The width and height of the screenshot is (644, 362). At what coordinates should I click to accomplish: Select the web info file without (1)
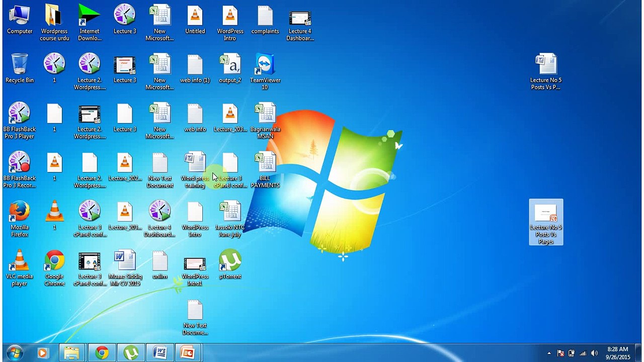(x=195, y=118)
